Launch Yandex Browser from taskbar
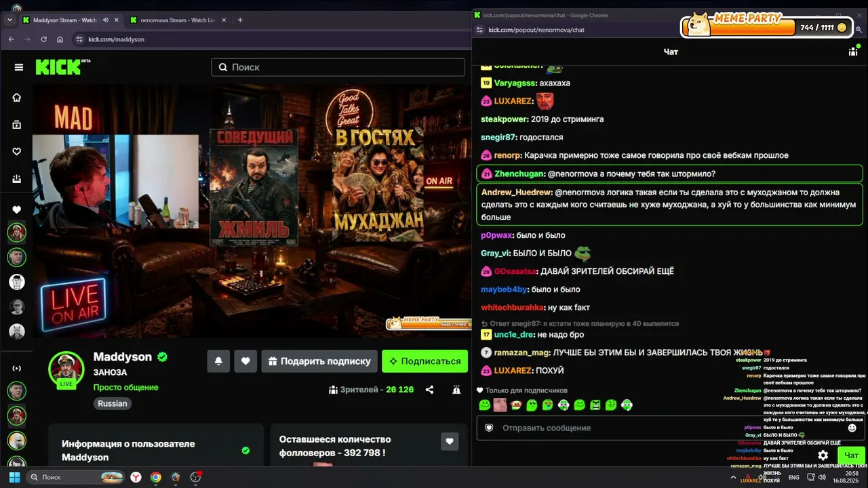This screenshot has width=868, height=488. click(136, 477)
